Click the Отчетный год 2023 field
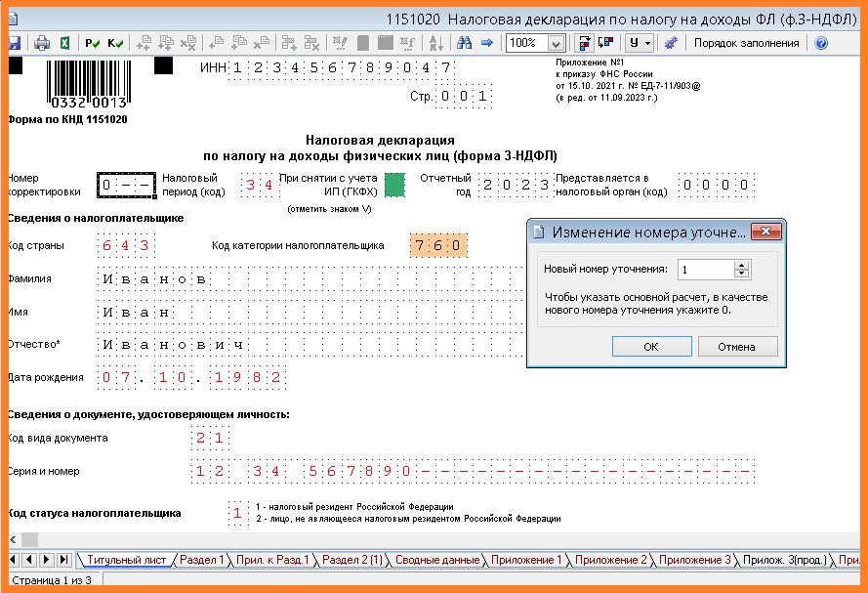Image resolution: width=868 pixels, height=593 pixels. coord(516,185)
